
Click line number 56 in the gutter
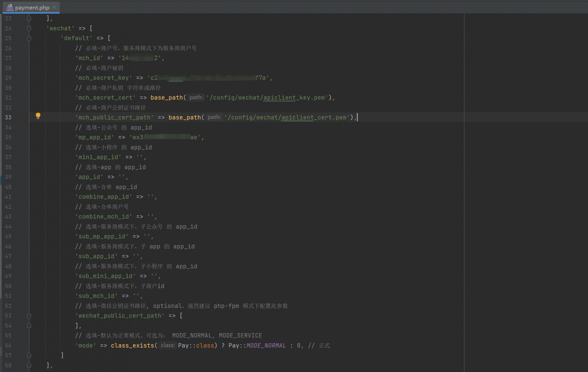tap(8, 346)
